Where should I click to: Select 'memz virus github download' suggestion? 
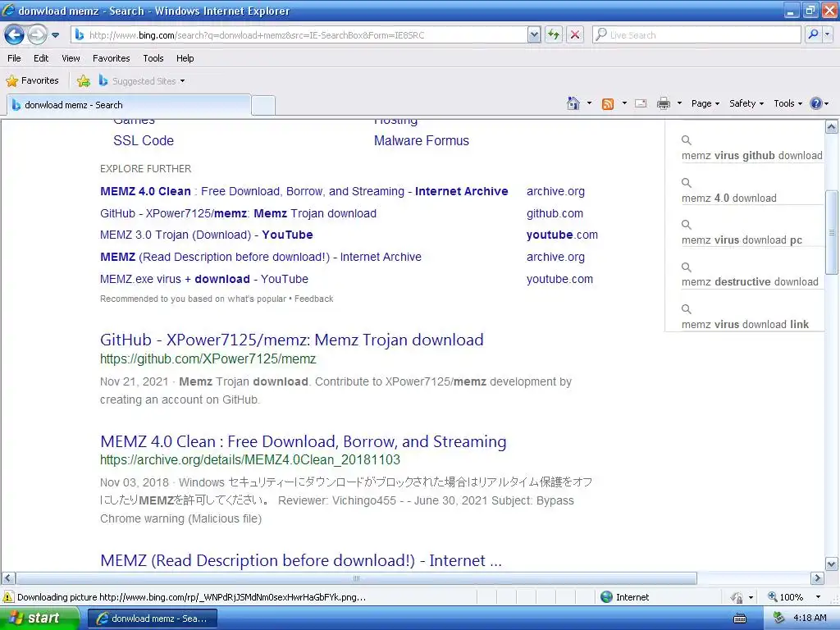[751, 155]
